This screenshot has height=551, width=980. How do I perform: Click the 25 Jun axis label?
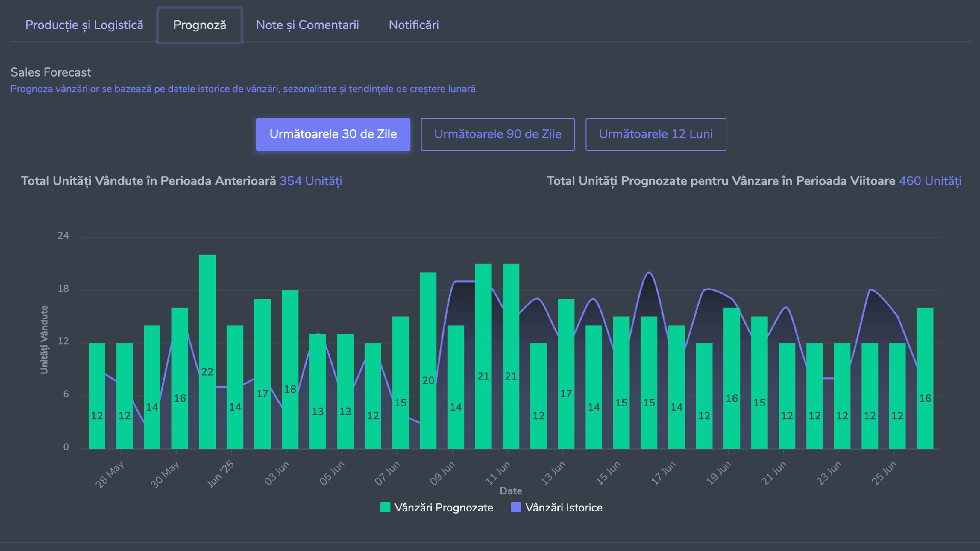coord(884,473)
